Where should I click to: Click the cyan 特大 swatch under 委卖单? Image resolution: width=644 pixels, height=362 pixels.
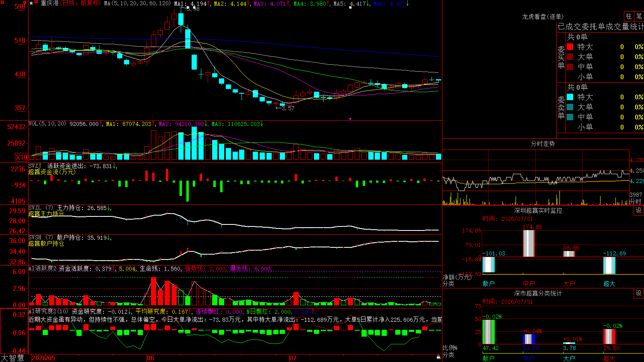[570, 97]
